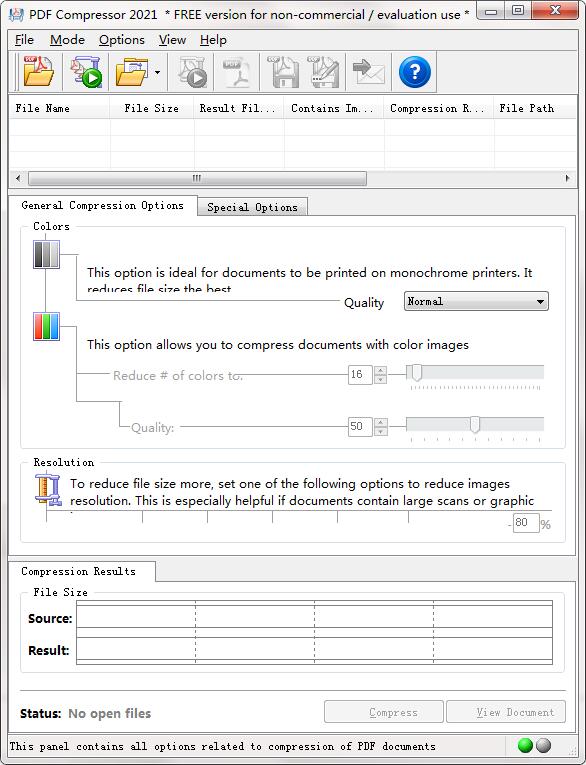Click the Compression Ratio column header
The image size is (586, 765).
439,108
